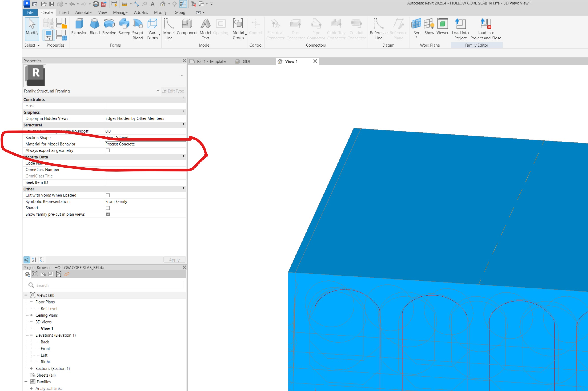The width and height of the screenshot is (588, 391).
Task: Click the Apply button
Action: click(174, 260)
